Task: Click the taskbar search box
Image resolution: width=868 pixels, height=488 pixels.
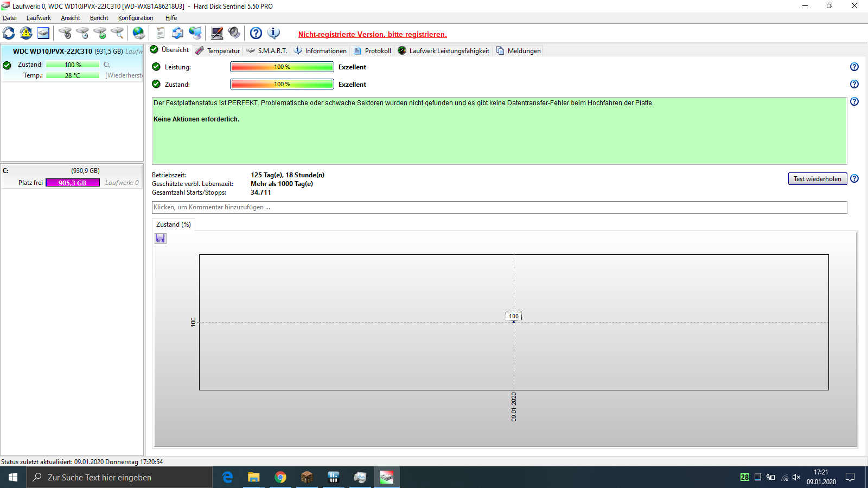Action: pos(119,477)
